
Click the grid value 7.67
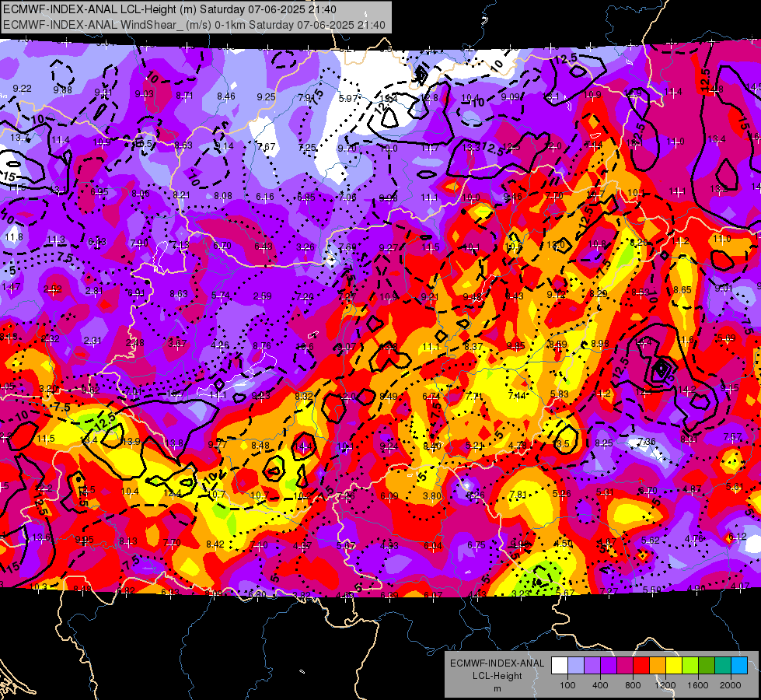pyautogui.click(x=267, y=147)
